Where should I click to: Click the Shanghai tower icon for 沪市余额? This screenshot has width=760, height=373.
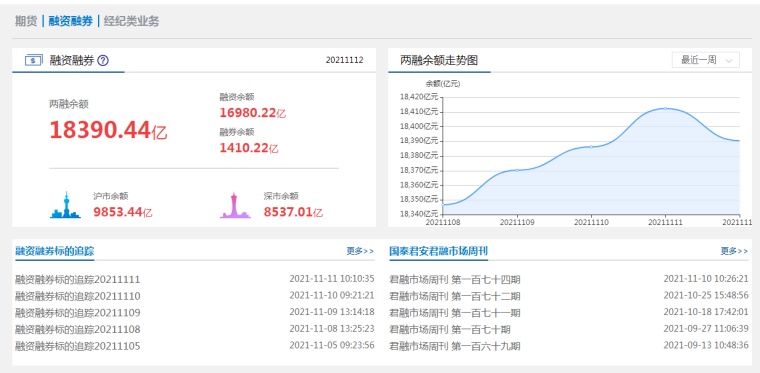pos(65,205)
